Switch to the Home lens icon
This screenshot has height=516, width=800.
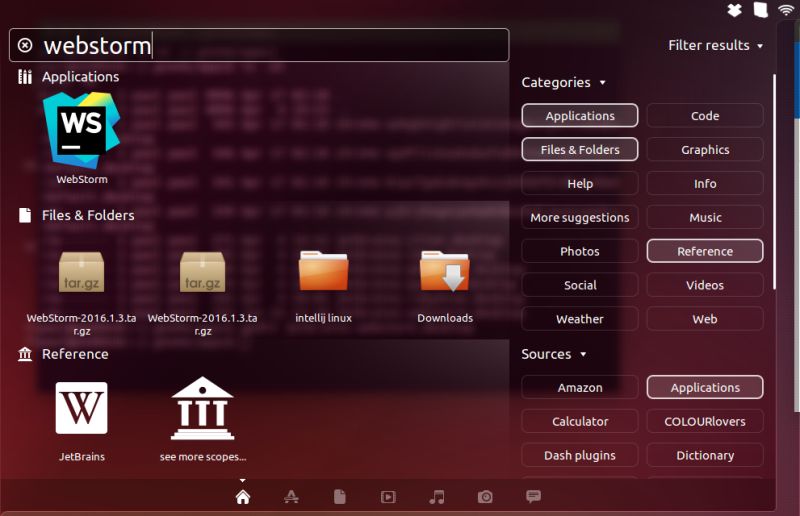coord(243,497)
